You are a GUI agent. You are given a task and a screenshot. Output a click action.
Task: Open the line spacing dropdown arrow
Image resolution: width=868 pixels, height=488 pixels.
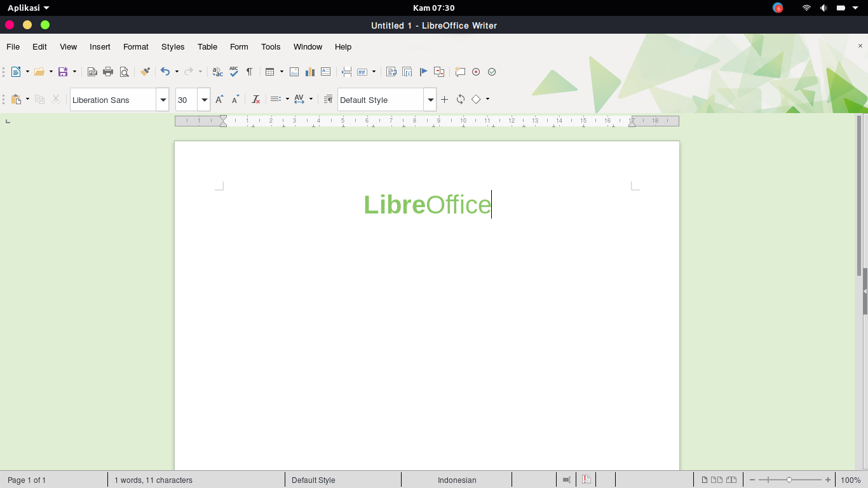tap(287, 99)
